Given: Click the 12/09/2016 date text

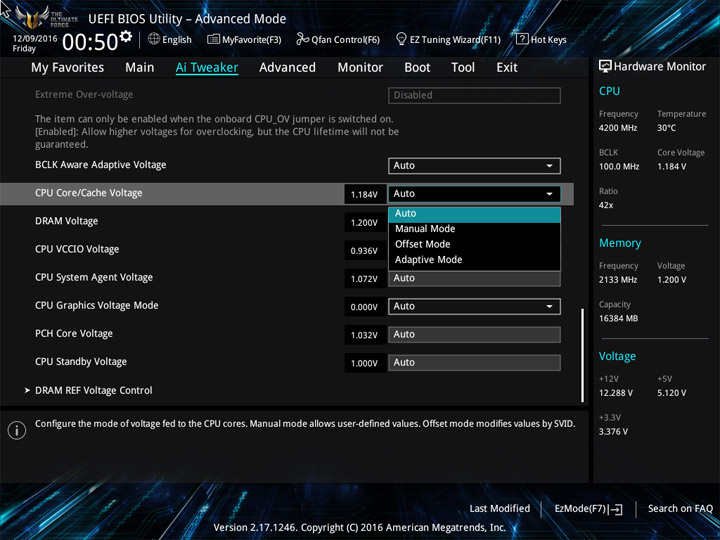Looking at the screenshot, I should coord(35,39).
